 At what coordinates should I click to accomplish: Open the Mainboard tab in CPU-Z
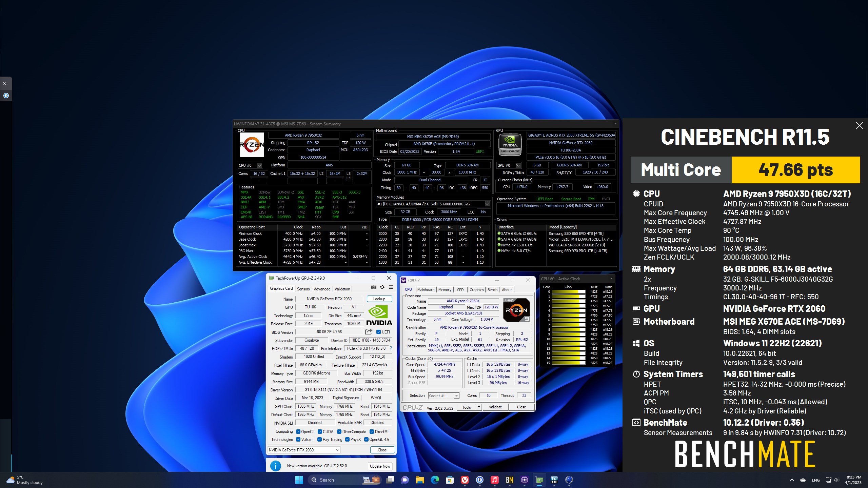(426, 290)
